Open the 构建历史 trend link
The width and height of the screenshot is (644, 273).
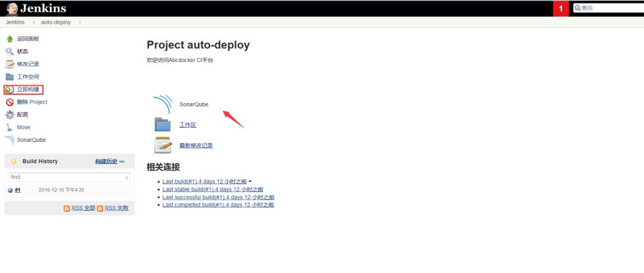(106, 162)
